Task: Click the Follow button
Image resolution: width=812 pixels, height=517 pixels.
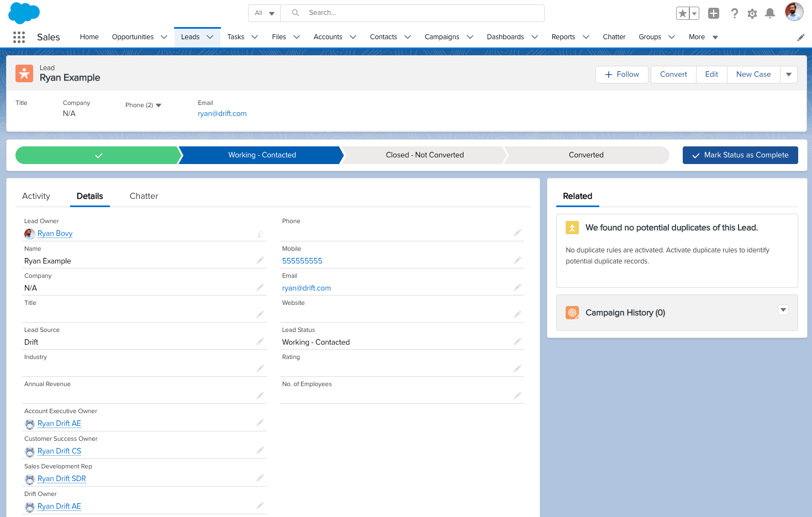Action: tap(622, 75)
